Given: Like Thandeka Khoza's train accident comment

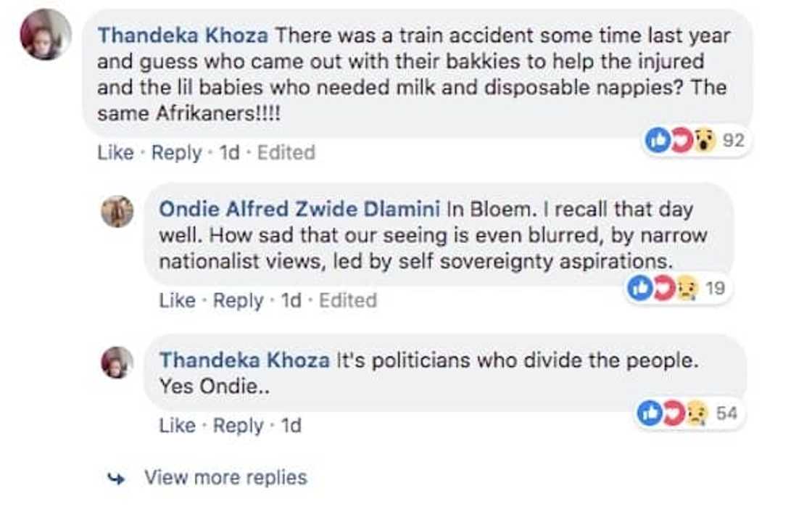Looking at the screenshot, I should tap(115, 153).
